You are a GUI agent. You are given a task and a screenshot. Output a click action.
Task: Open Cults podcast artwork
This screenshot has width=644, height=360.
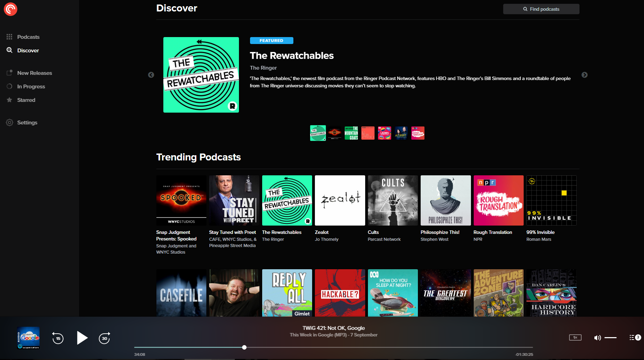point(393,200)
